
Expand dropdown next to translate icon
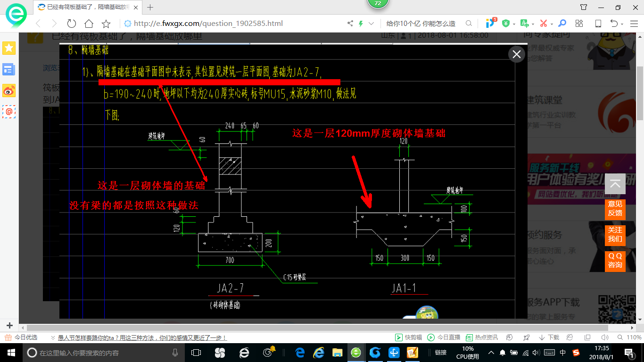(533, 24)
